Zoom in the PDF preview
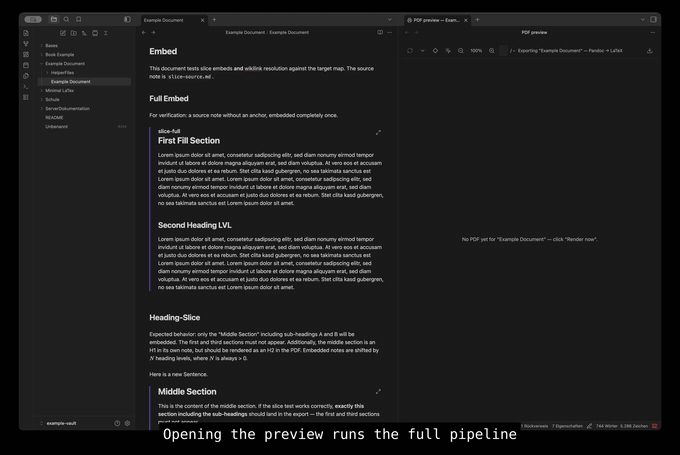Viewport: 680px width, 455px height. point(492,51)
